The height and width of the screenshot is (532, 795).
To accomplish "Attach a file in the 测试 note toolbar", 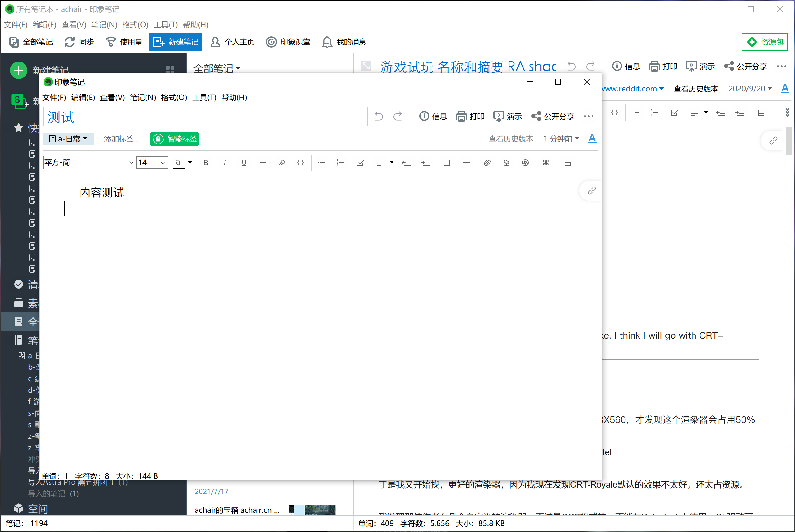I will (487, 163).
